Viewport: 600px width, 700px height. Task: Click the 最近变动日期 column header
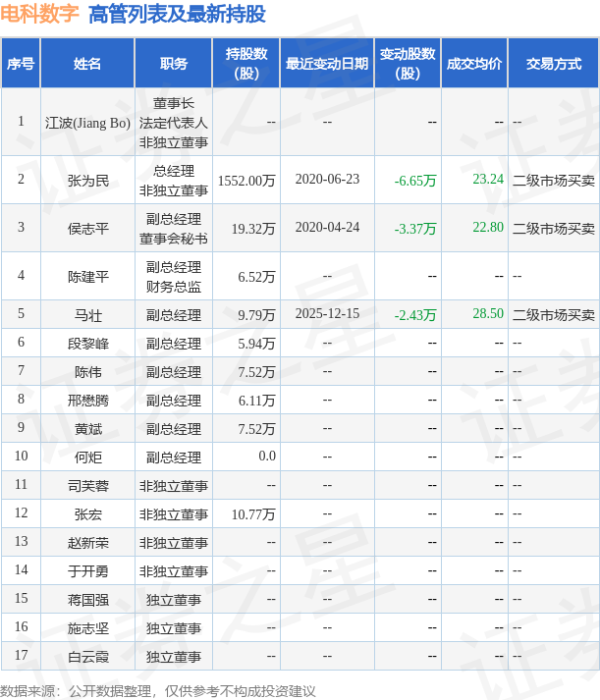[x=327, y=64]
